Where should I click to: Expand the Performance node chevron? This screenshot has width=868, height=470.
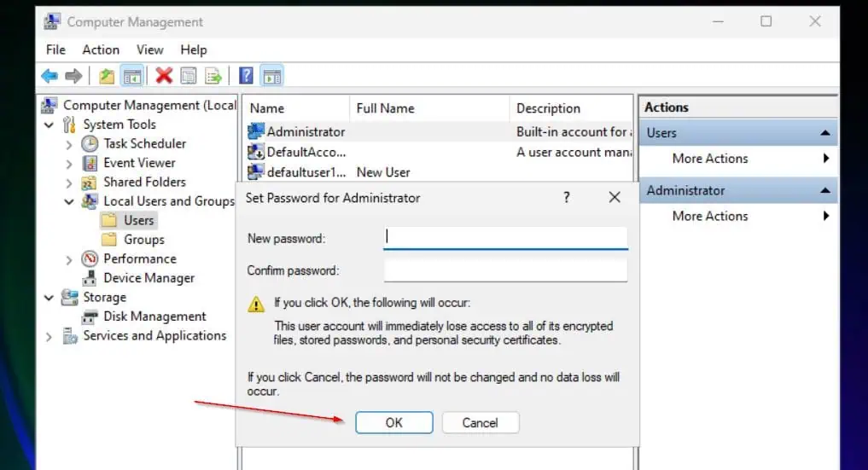click(x=69, y=260)
